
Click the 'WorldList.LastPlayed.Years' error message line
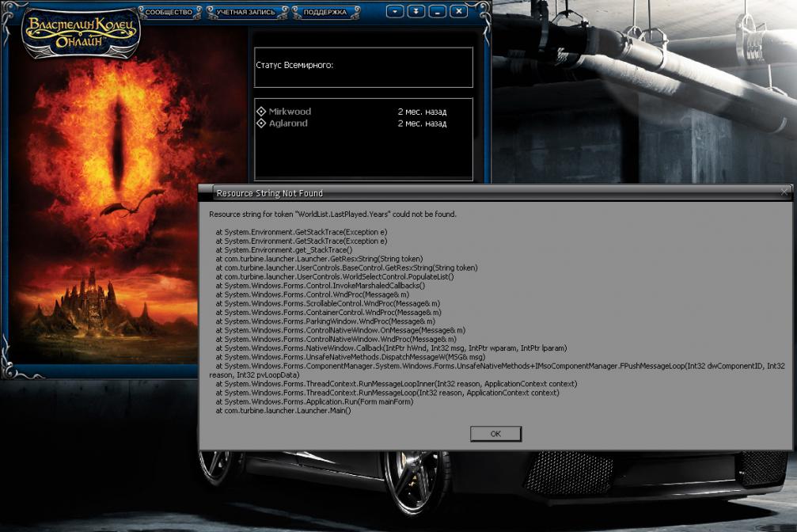(333, 214)
